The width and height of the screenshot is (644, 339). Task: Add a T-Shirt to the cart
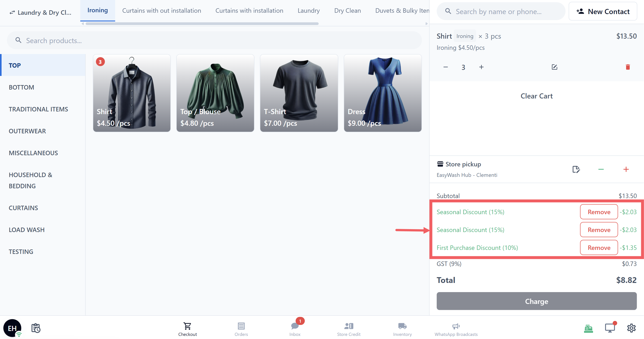click(x=299, y=93)
